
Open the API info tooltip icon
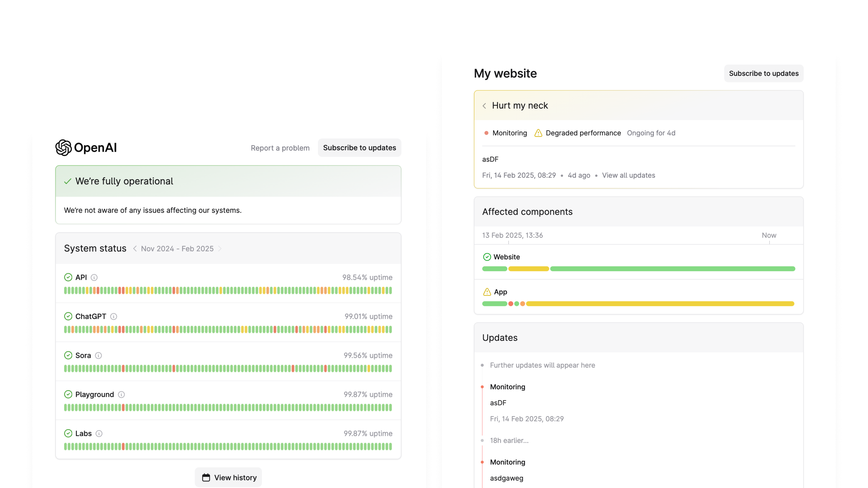pyautogui.click(x=94, y=278)
